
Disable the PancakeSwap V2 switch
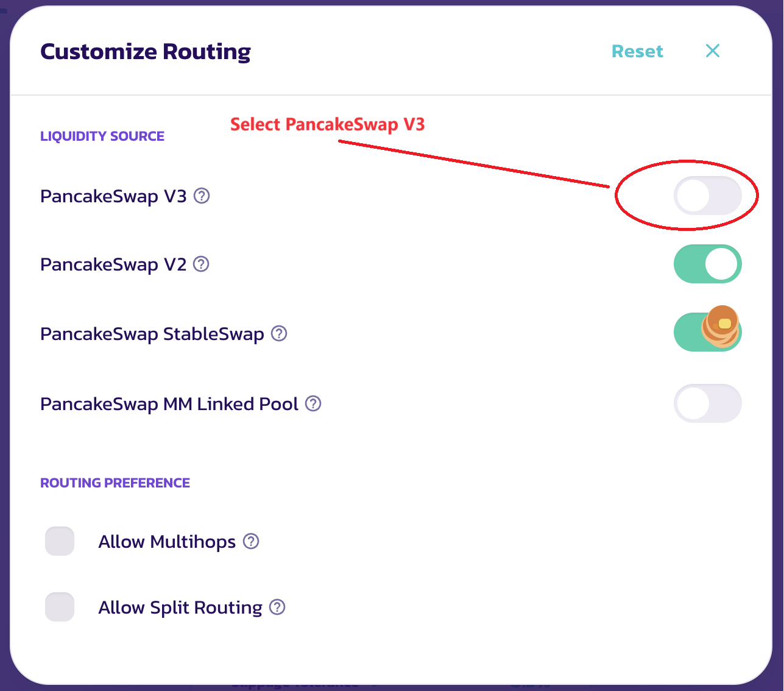707,264
